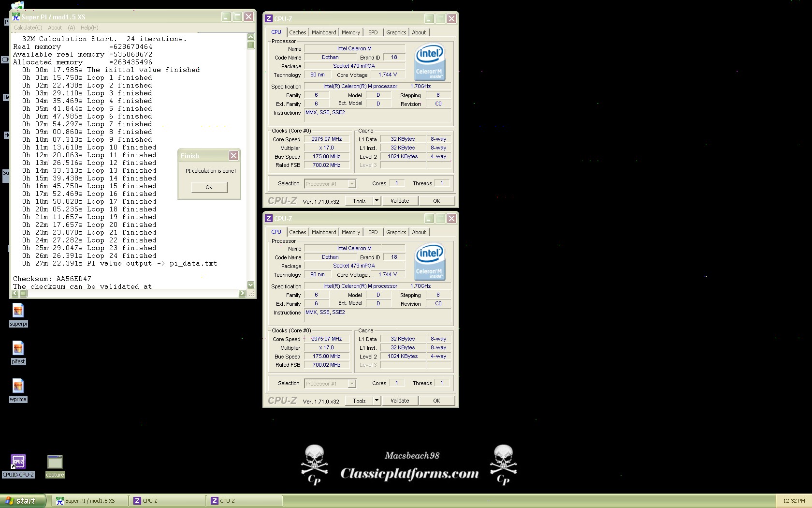812x508 pixels.
Task: Open the superpi desktop icon
Action: [18, 314]
